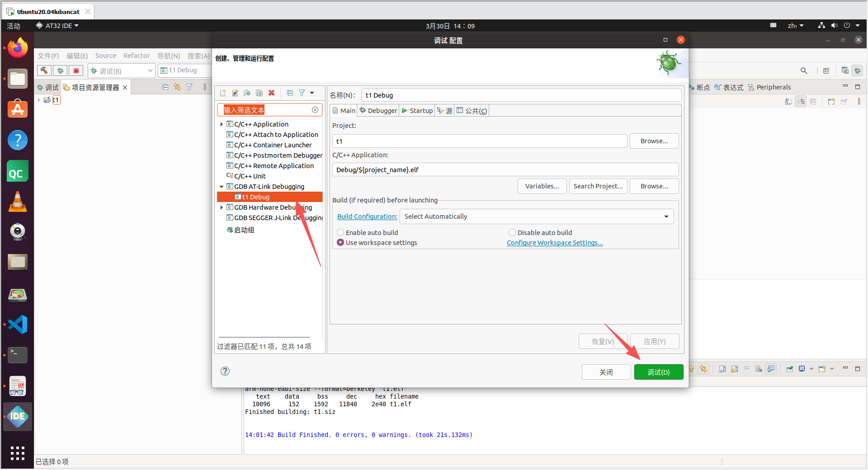Open the 源 (Source) tab
868x470 pixels.
(x=445, y=111)
